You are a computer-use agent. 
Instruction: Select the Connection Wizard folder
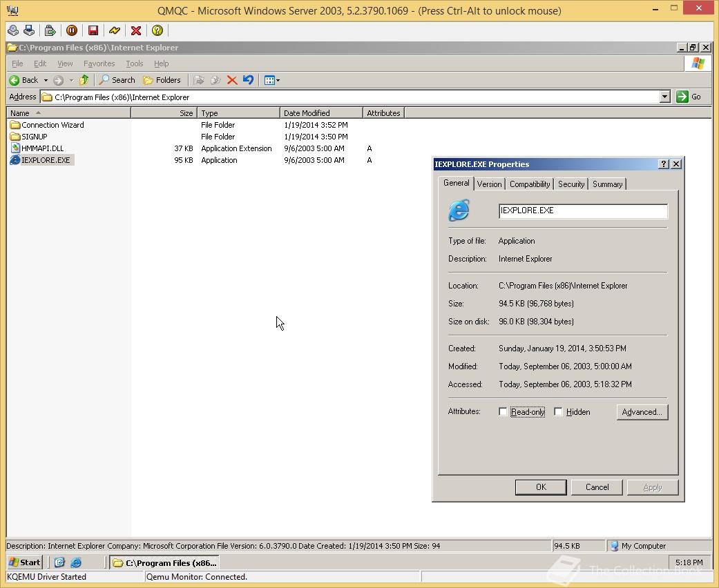pos(47,125)
